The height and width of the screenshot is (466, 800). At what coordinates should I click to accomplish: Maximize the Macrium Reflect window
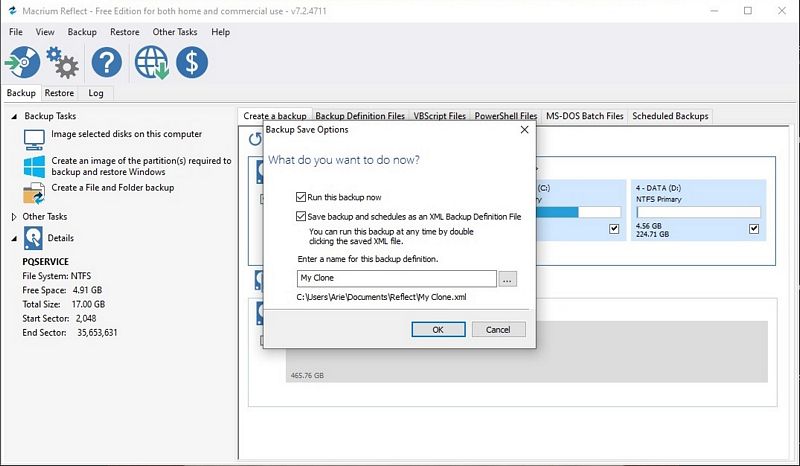(748, 11)
